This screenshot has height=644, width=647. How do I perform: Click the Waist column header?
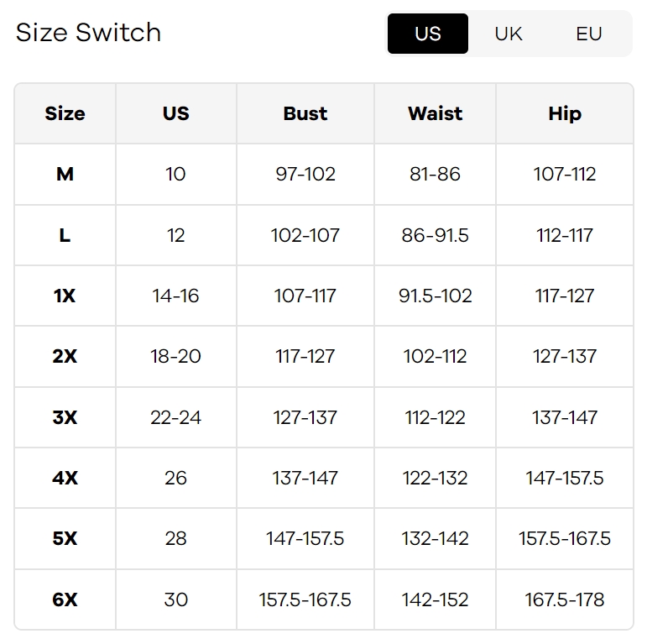[435, 113]
